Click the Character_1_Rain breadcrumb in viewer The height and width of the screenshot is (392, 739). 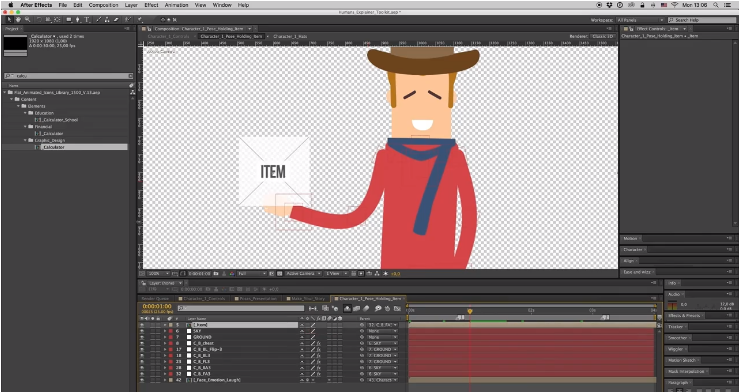[290, 36]
